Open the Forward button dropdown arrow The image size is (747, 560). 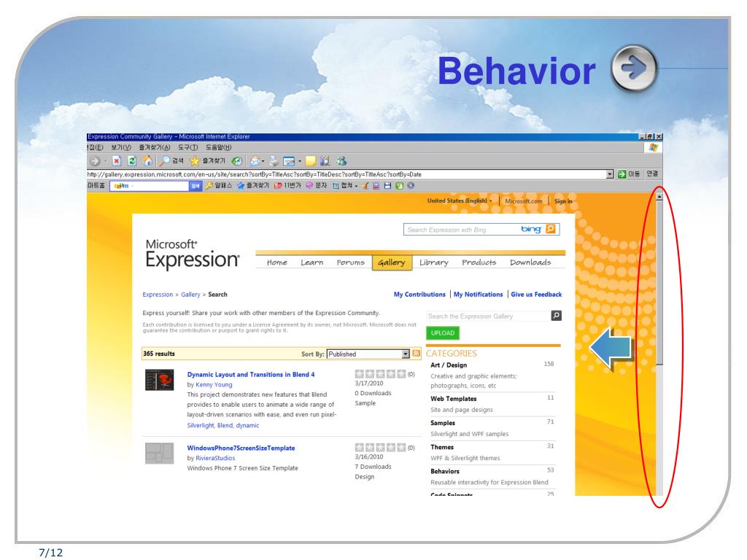point(105,161)
